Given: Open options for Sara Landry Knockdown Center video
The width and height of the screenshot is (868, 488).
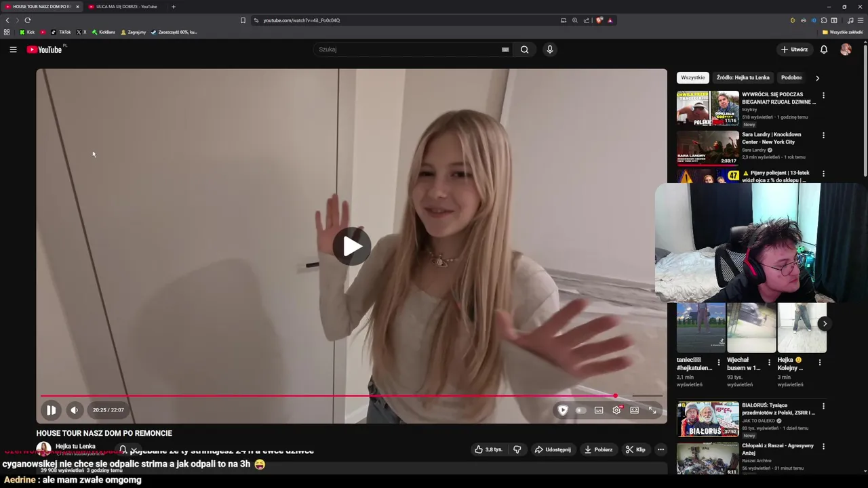Looking at the screenshot, I should [x=823, y=136].
